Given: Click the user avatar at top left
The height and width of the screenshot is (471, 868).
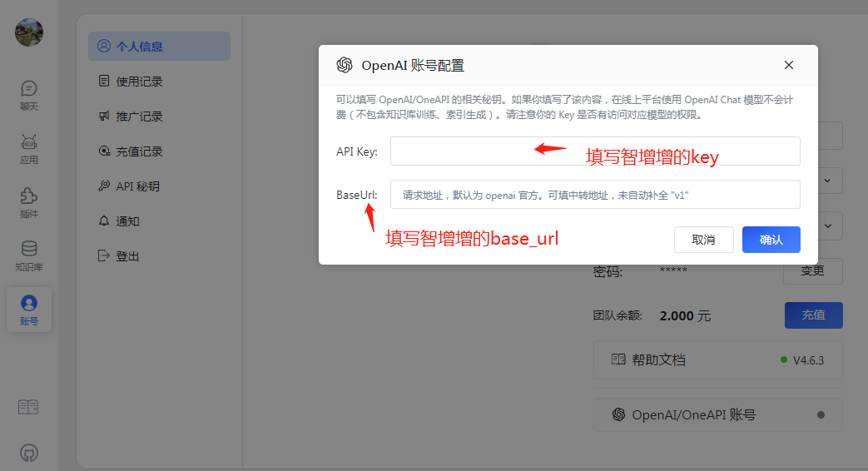Looking at the screenshot, I should tap(29, 32).
